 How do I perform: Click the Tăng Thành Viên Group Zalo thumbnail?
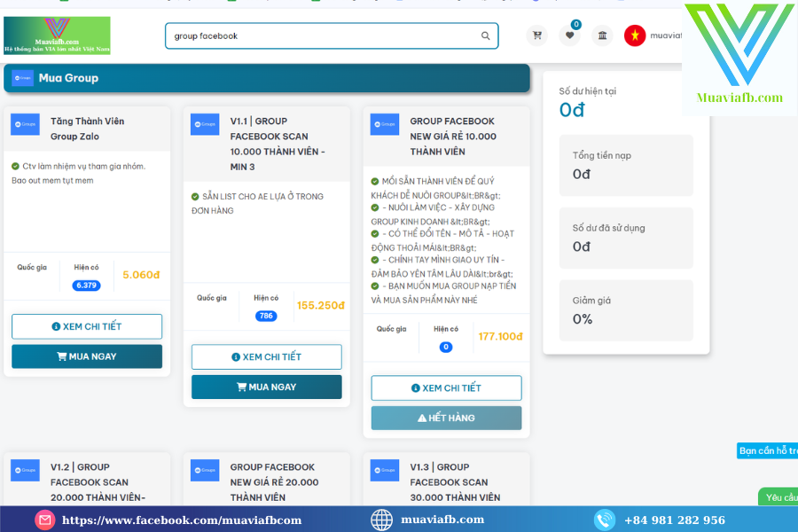pyautogui.click(x=25, y=124)
